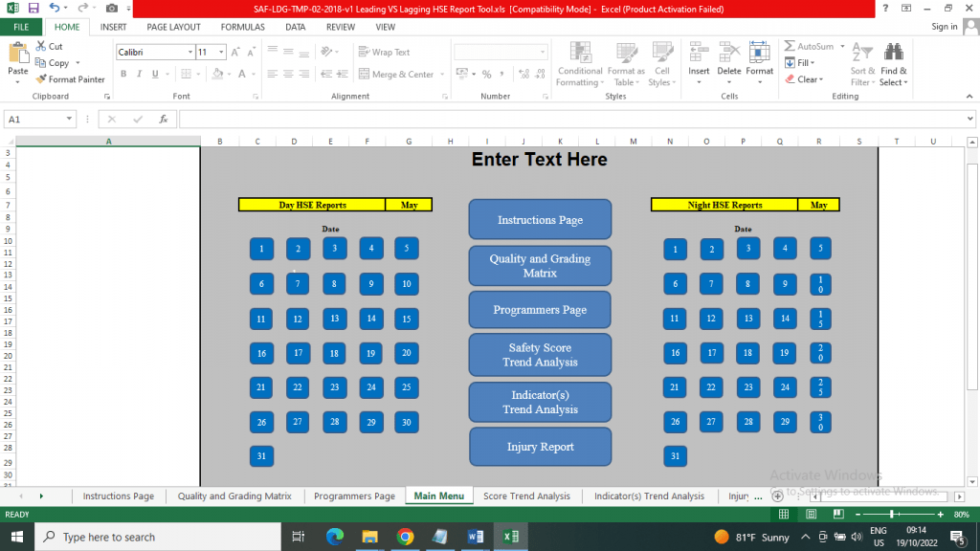Open Excel from the Windows taskbar

click(511, 537)
